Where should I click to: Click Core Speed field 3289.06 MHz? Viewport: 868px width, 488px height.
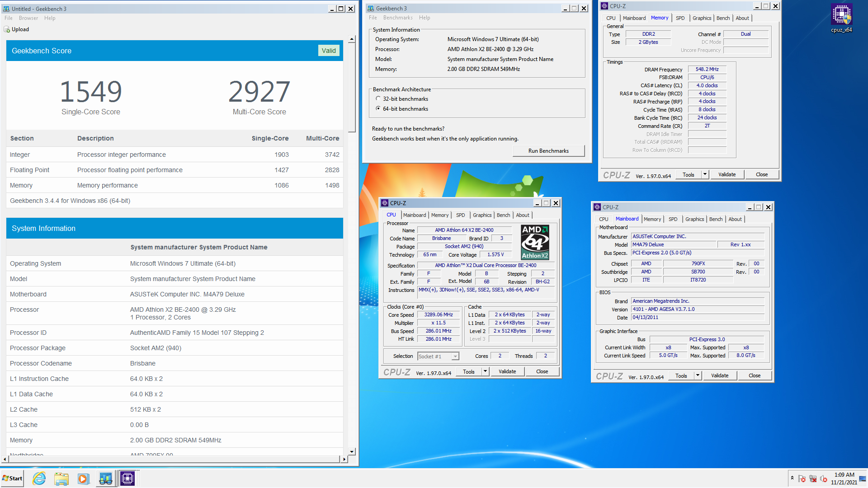tap(438, 314)
